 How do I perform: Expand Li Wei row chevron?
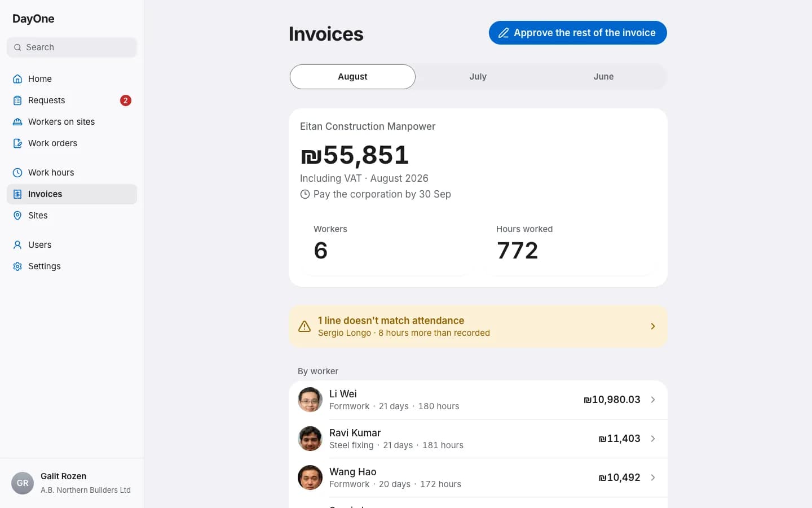[653, 400]
